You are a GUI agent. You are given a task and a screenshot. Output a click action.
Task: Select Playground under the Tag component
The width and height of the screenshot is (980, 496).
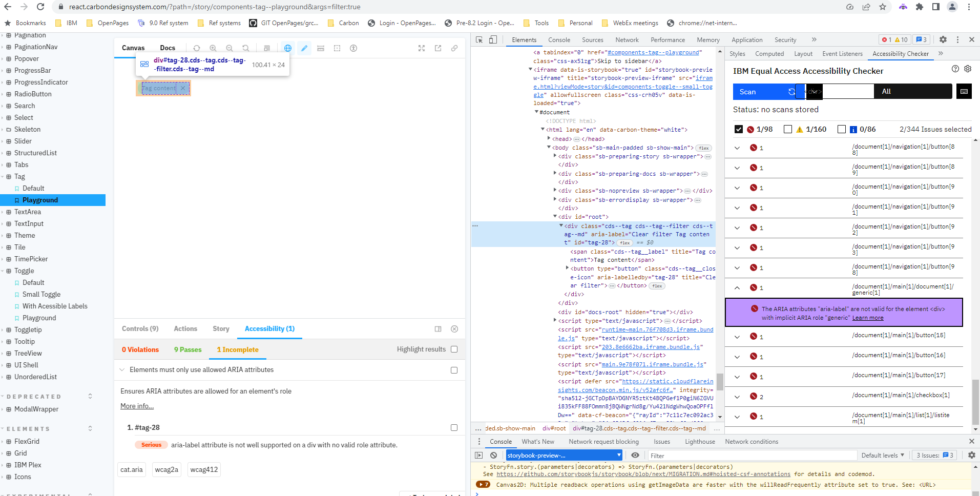(39, 200)
